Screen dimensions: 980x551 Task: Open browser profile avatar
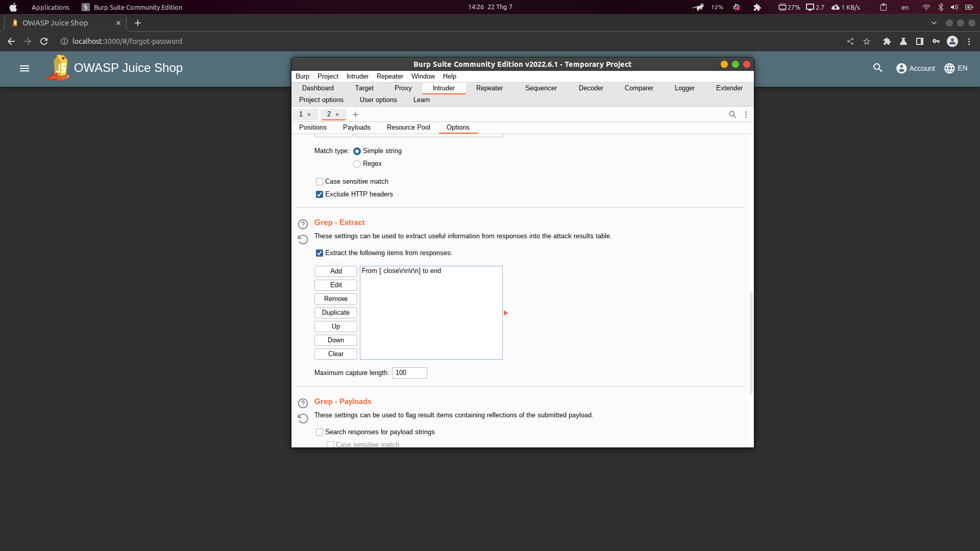[952, 41]
